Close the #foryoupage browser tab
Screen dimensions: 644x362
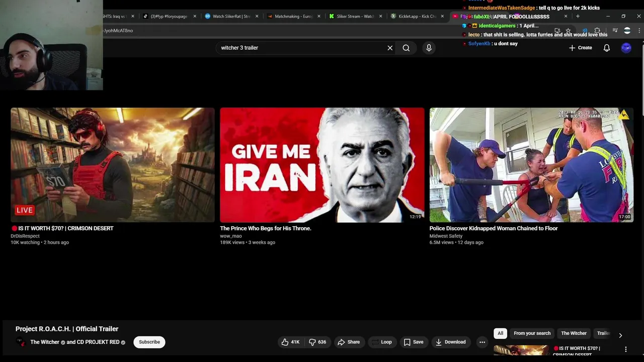pyautogui.click(x=195, y=16)
